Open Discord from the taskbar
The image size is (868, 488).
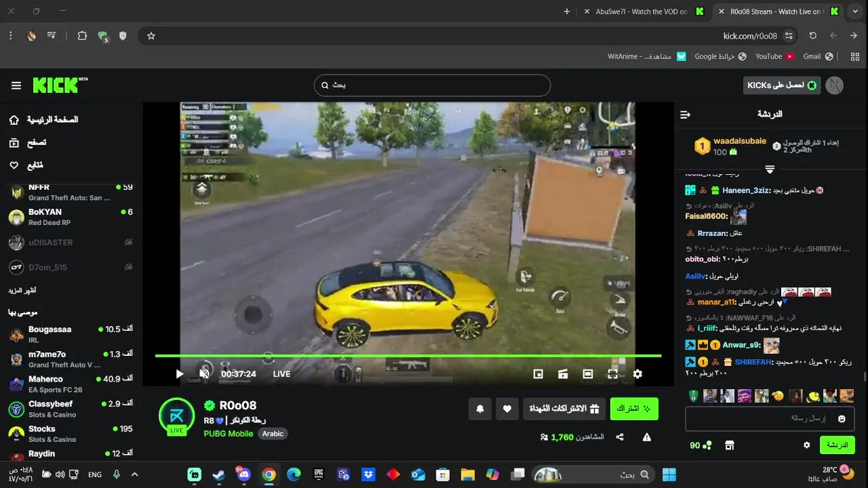click(x=244, y=474)
